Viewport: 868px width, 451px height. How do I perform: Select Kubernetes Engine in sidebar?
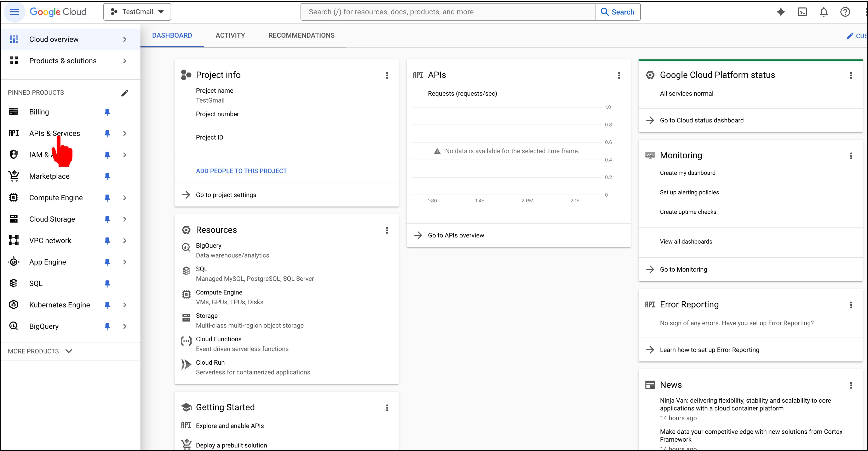[59, 305]
